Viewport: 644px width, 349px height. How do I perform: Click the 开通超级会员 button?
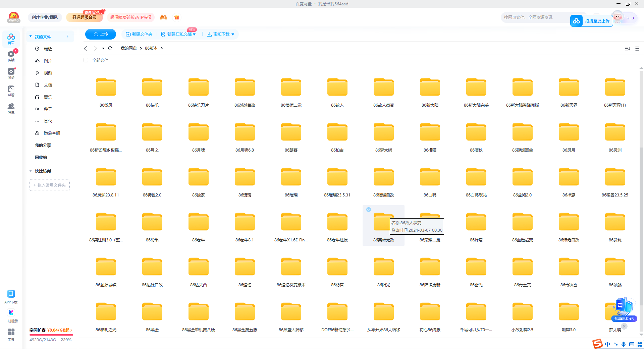[x=85, y=17]
